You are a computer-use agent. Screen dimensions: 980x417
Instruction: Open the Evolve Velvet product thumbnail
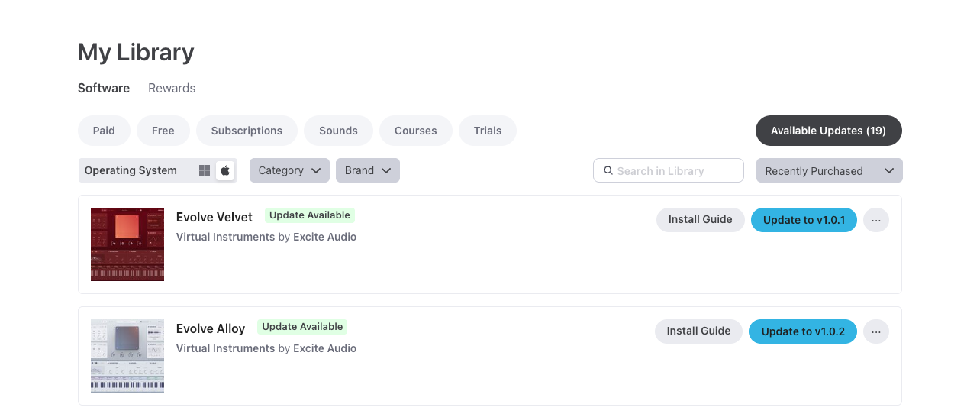127,244
